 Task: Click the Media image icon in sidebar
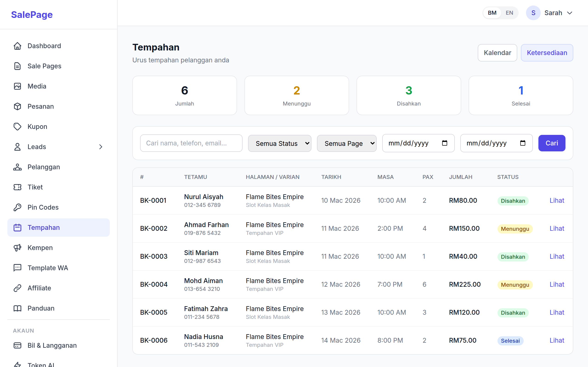point(17,86)
